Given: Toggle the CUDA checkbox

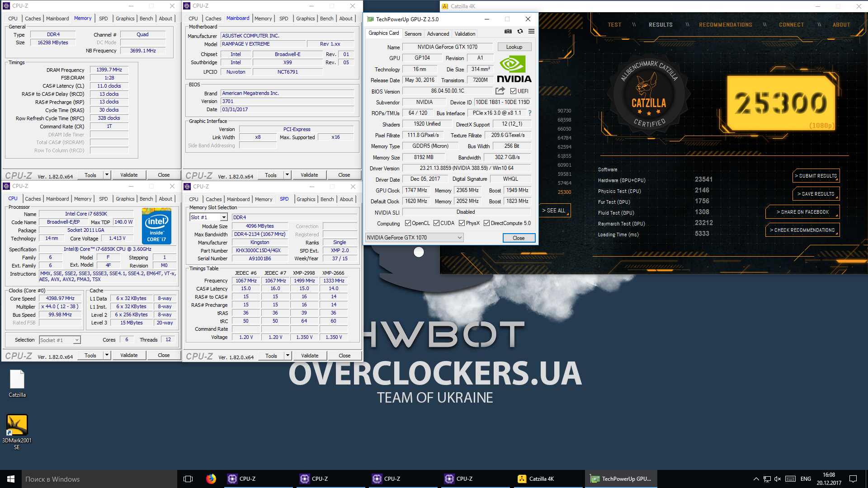Looking at the screenshot, I should pos(436,223).
